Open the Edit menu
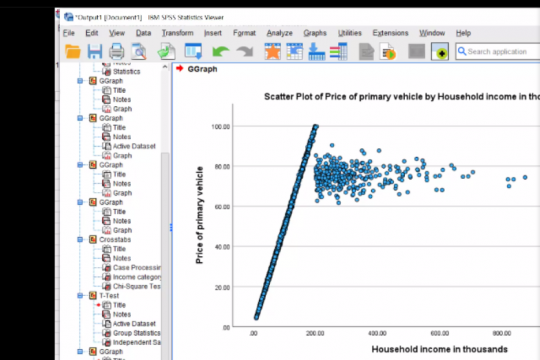The height and width of the screenshot is (360, 540). pyautogui.click(x=92, y=33)
